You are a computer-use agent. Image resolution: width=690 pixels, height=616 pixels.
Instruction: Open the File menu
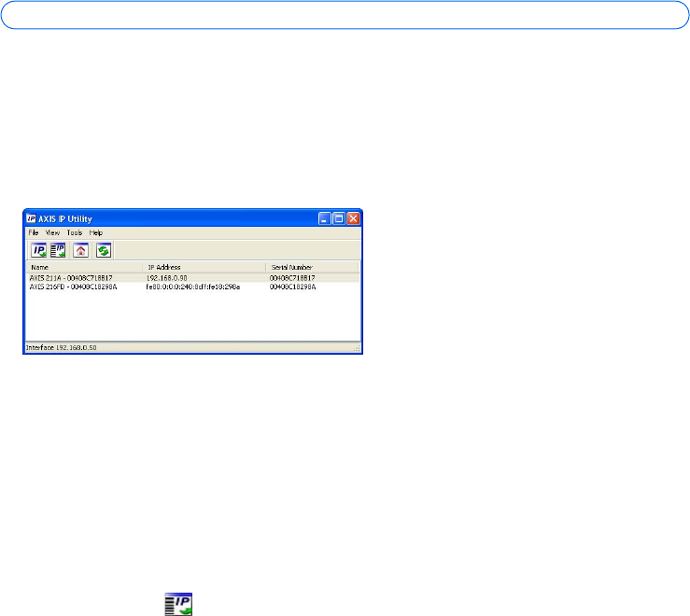point(34,232)
